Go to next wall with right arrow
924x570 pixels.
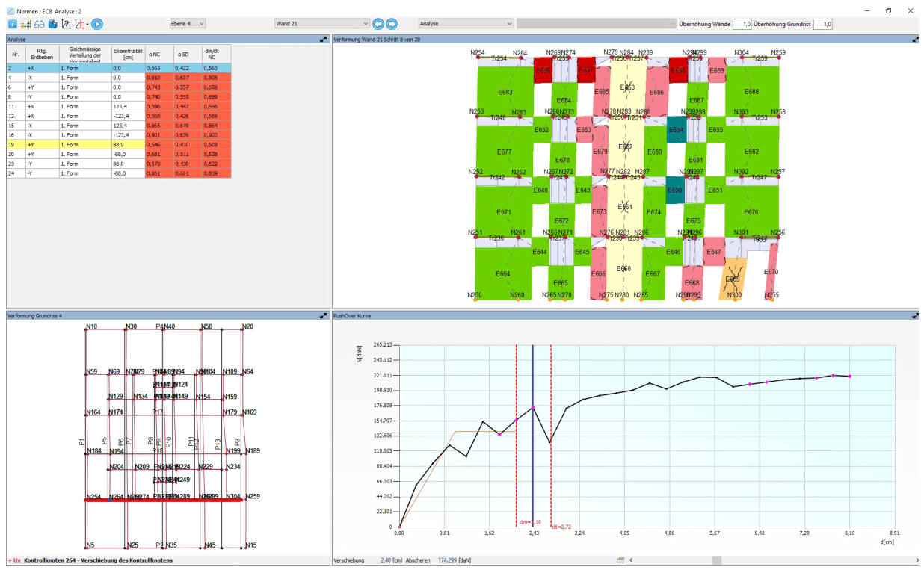click(x=392, y=24)
